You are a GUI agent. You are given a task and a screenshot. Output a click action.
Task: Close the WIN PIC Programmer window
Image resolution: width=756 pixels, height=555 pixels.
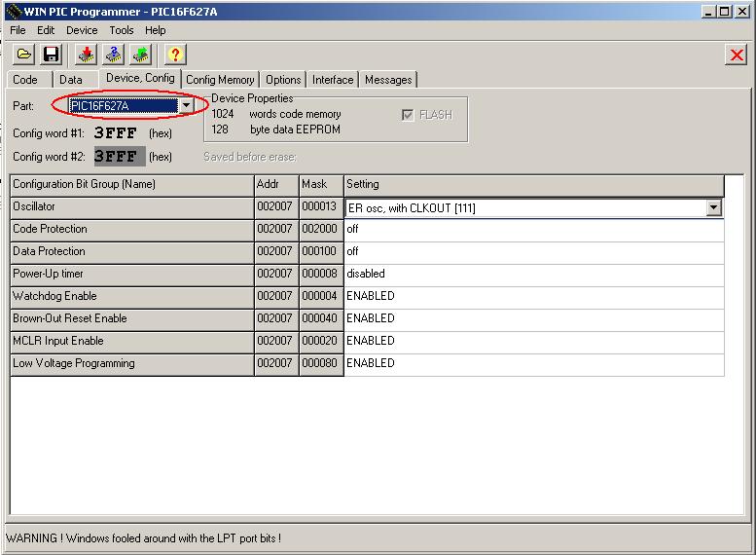741,11
